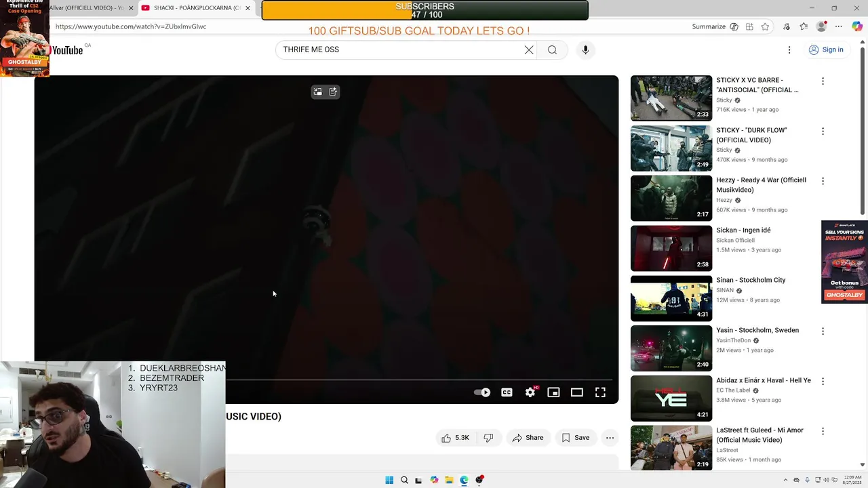Viewport: 868px width, 488px height.
Task: Click the Sticky channel name link
Action: coord(724,100)
